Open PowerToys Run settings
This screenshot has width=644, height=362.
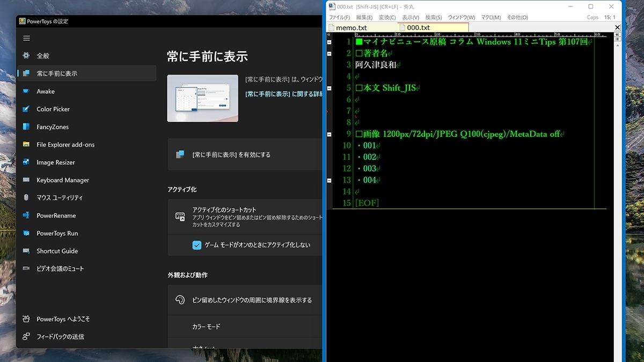[87, 233]
